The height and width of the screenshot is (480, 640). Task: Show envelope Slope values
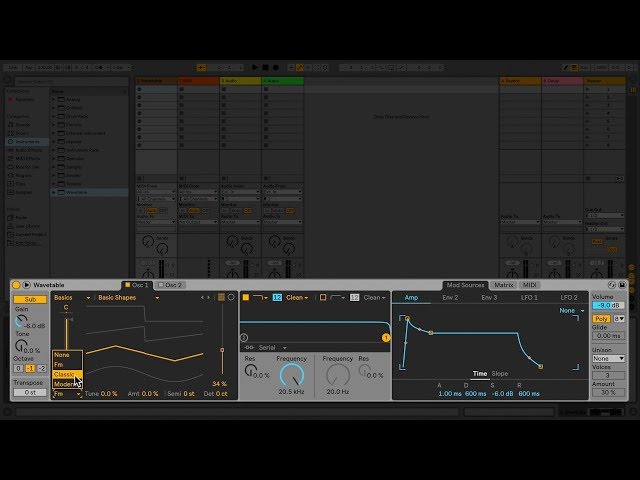coord(500,373)
